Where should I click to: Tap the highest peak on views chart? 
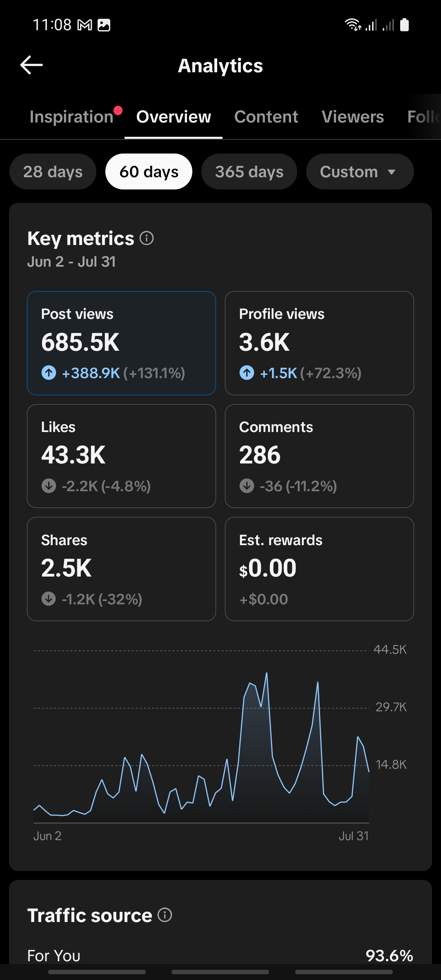coord(267,673)
